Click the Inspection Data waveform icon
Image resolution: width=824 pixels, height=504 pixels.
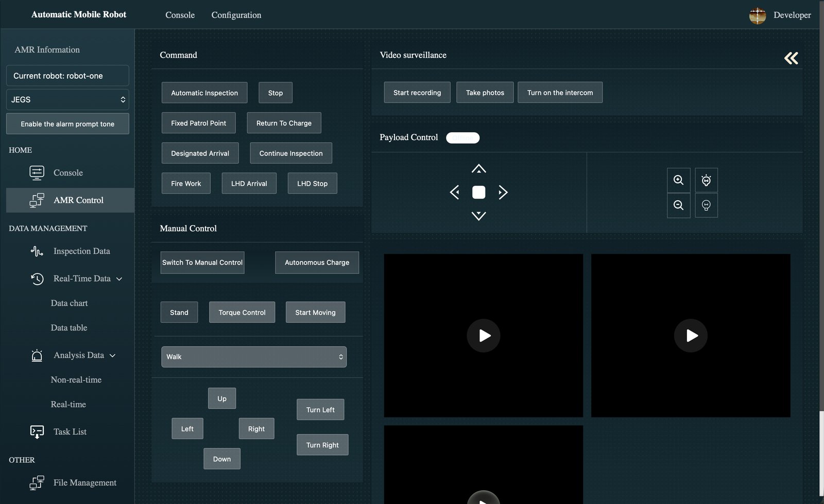[x=37, y=251]
